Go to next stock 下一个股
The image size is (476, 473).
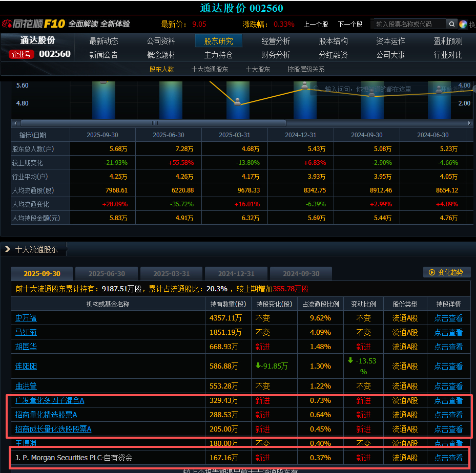point(350,24)
